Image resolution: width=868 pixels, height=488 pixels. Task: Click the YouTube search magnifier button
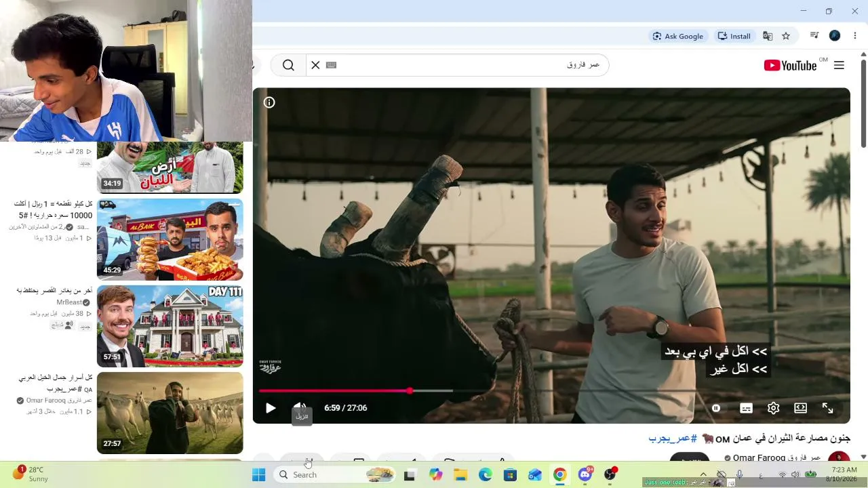[x=288, y=65]
